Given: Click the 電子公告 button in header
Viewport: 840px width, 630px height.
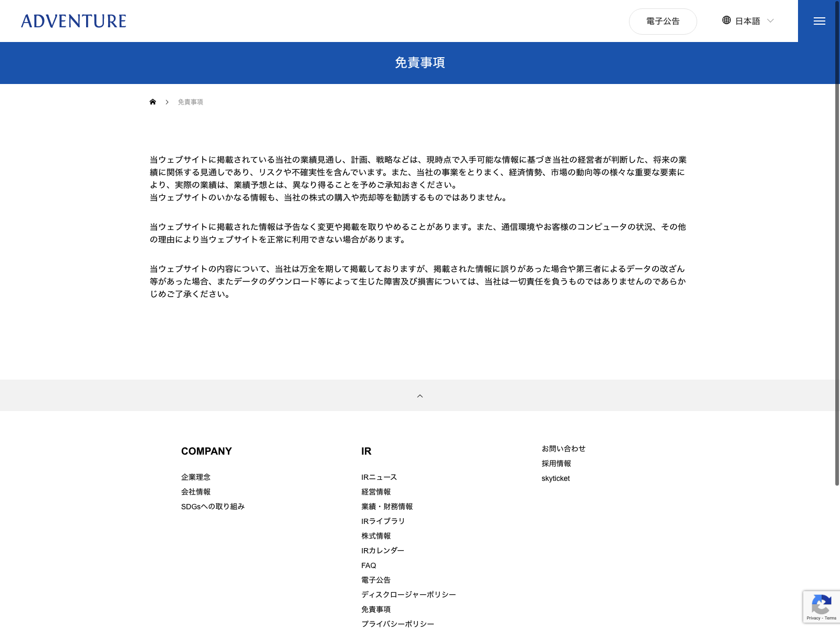Looking at the screenshot, I should pos(663,22).
